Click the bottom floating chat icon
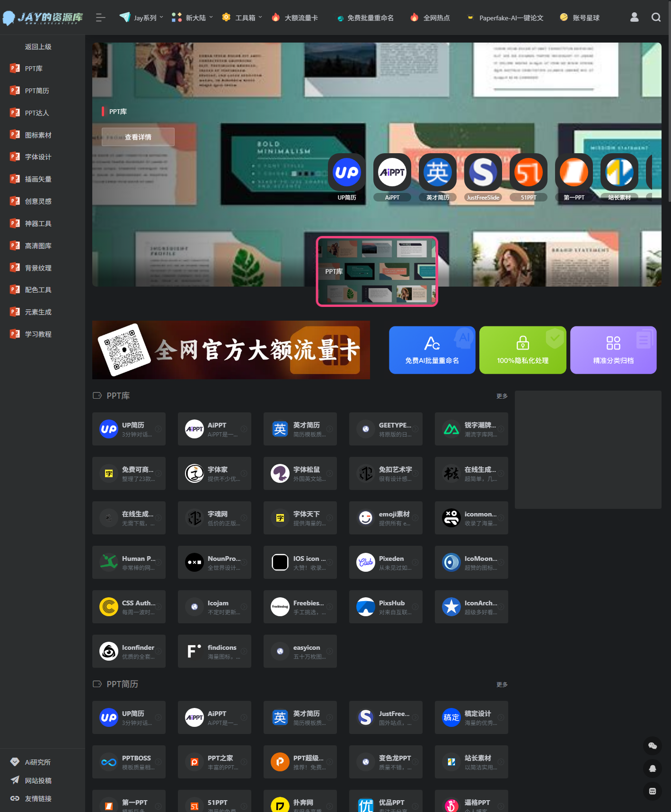Viewport: 671px width, 812px height. [653, 791]
